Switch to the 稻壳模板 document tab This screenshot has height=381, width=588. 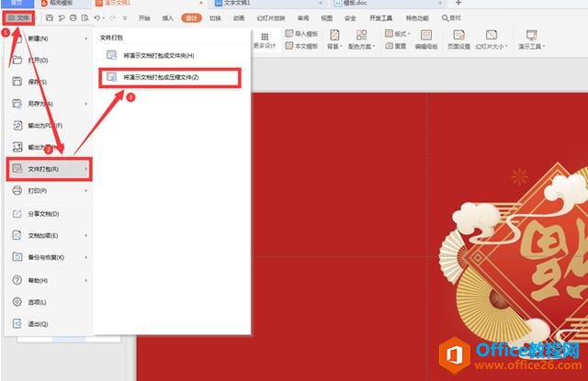tap(62, 3)
